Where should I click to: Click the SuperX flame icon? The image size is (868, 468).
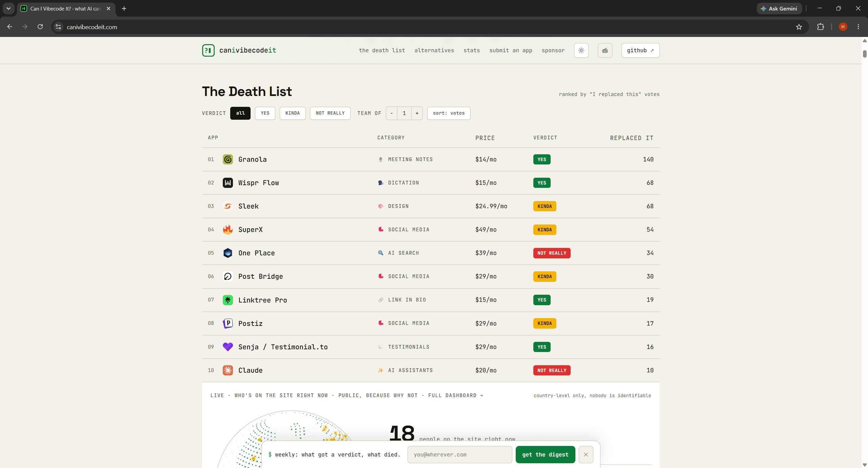[228, 230]
